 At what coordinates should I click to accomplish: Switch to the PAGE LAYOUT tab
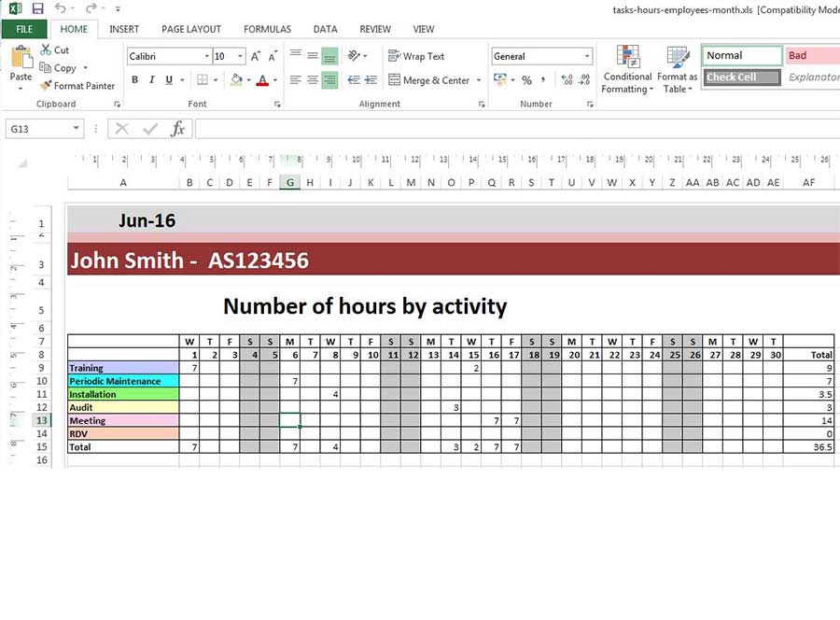[x=191, y=29]
